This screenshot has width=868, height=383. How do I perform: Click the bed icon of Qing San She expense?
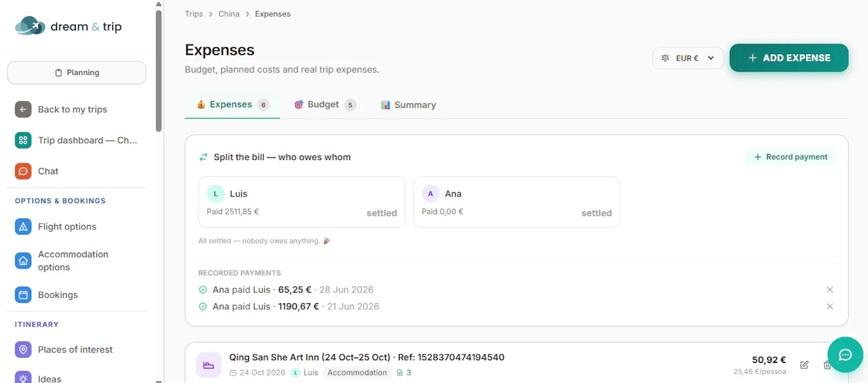[x=208, y=366]
